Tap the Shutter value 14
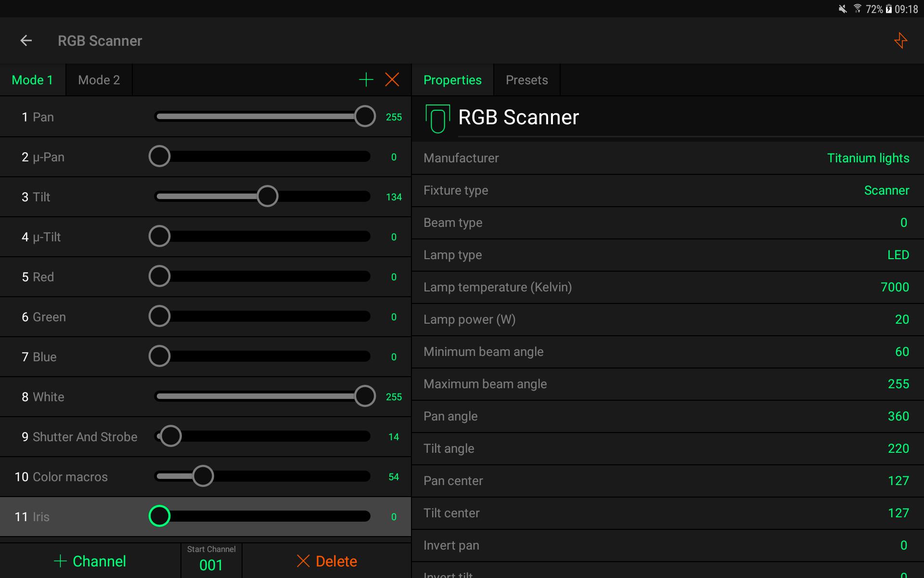This screenshot has height=578, width=924. coord(394,437)
